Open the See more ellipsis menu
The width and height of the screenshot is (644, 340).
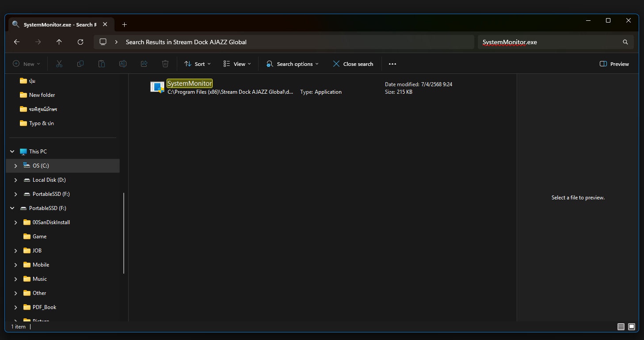[392, 64]
